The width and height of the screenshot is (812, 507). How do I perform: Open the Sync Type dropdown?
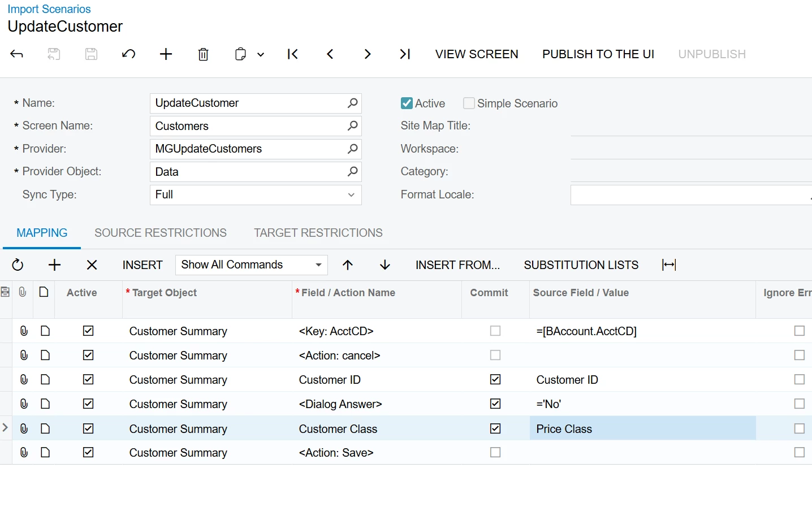coord(351,195)
